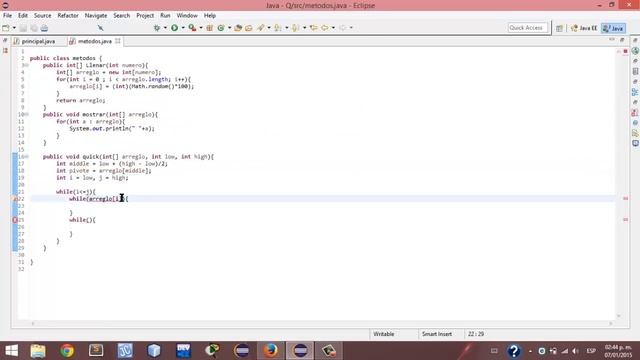Click the Back navigation arrow icon
Screen dimensions: 640x360
pyautogui.click(x=324, y=28)
